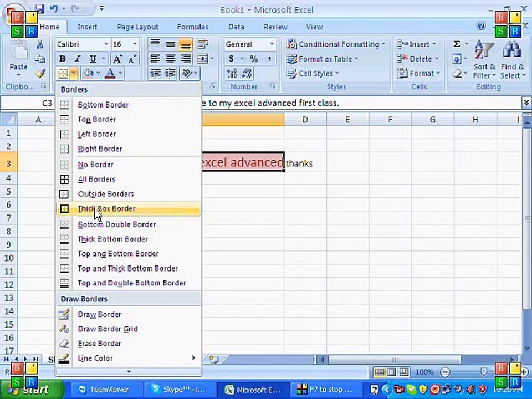Viewport: 532px width, 399px height.
Task: Expand Conditional Formatting menu
Action: [336, 44]
